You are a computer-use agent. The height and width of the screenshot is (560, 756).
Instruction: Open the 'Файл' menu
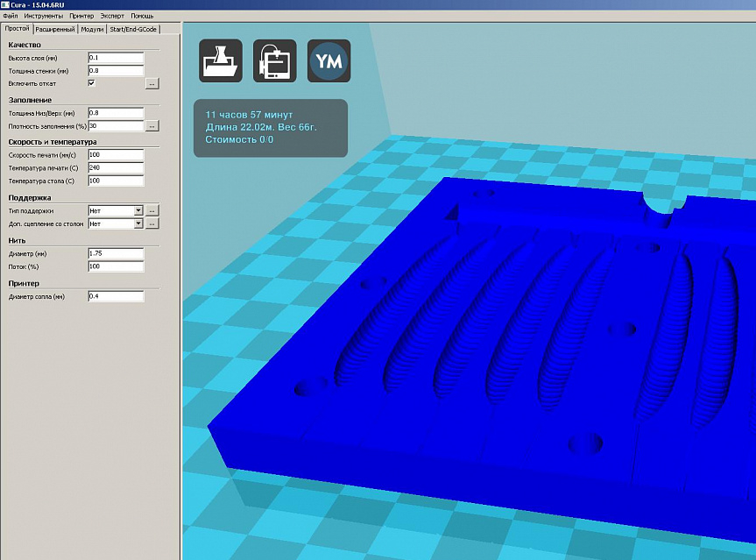11,16
